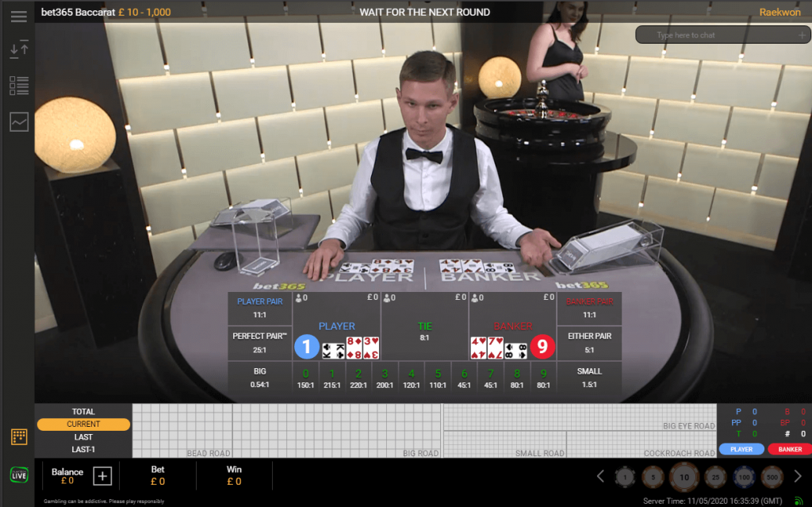812x507 pixels.
Task: Select the 10 chip
Action: (684, 477)
